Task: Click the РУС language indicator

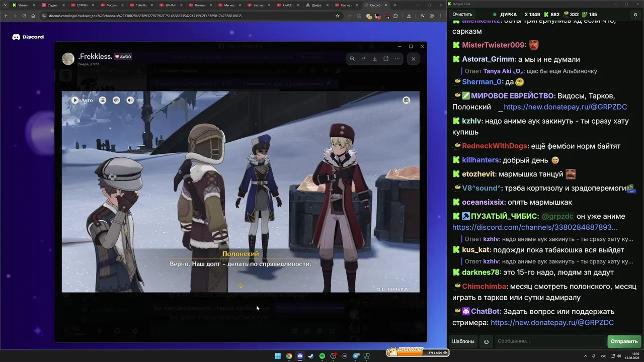Action: [x=603, y=356]
